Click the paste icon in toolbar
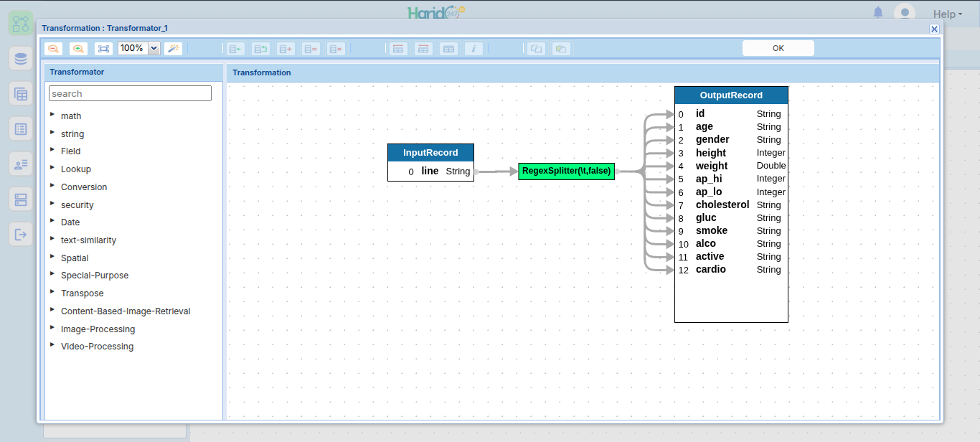The height and width of the screenshot is (442, 980). pos(561,49)
